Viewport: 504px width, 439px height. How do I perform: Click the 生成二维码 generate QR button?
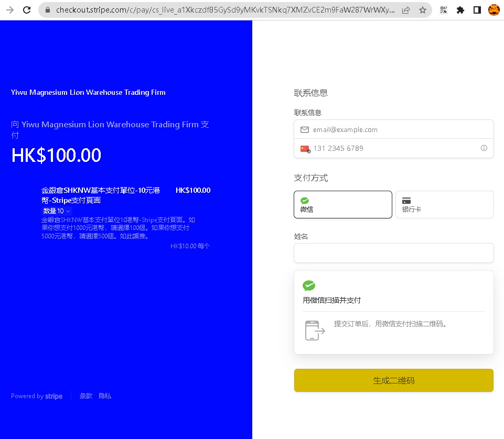click(x=393, y=380)
